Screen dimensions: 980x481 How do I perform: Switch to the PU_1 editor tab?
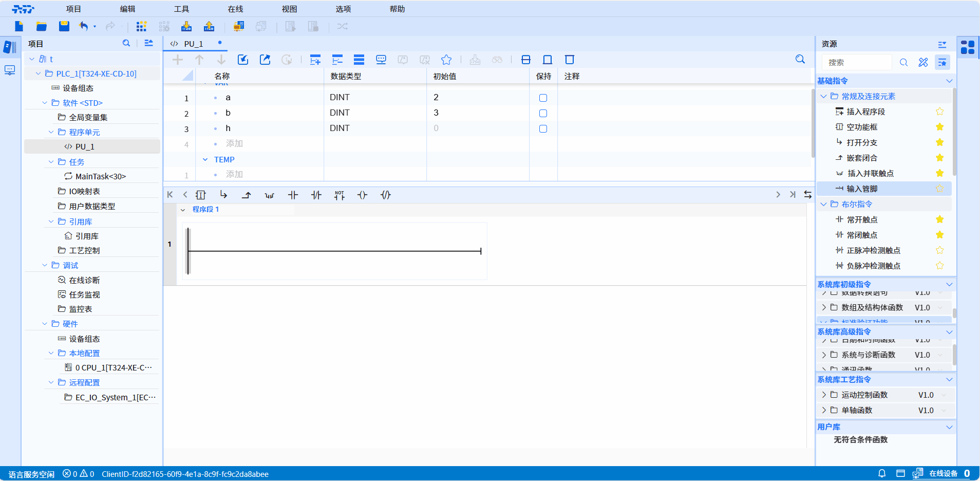tap(194, 44)
